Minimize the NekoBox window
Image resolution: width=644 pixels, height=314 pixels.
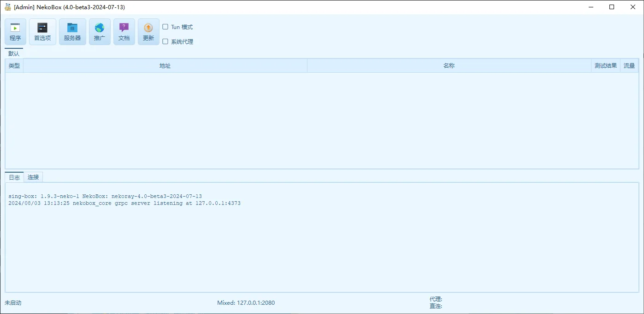tap(591, 7)
